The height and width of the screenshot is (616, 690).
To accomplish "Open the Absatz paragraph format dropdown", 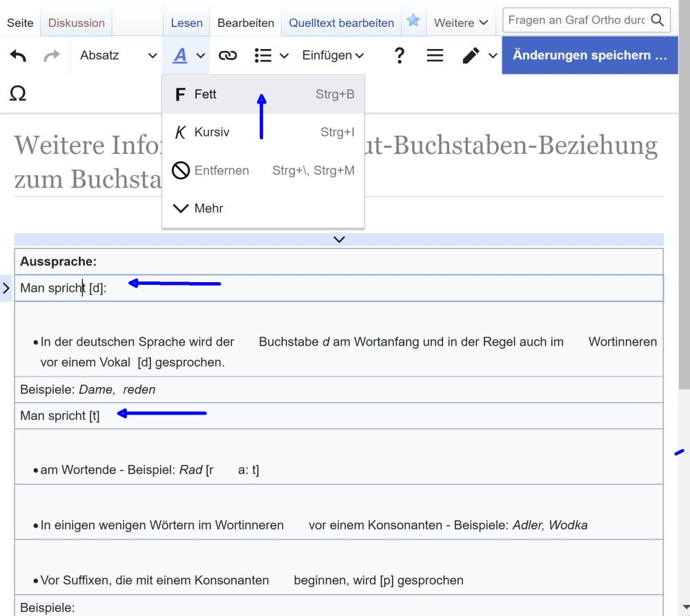I will pyautogui.click(x=118, y=56).
